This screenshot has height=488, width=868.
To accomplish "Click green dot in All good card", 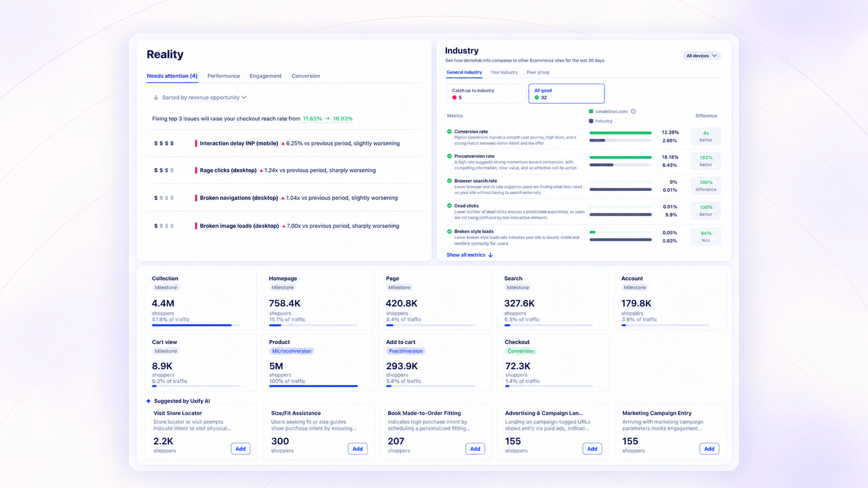I will pyautogui.click(x=537, y=98).
